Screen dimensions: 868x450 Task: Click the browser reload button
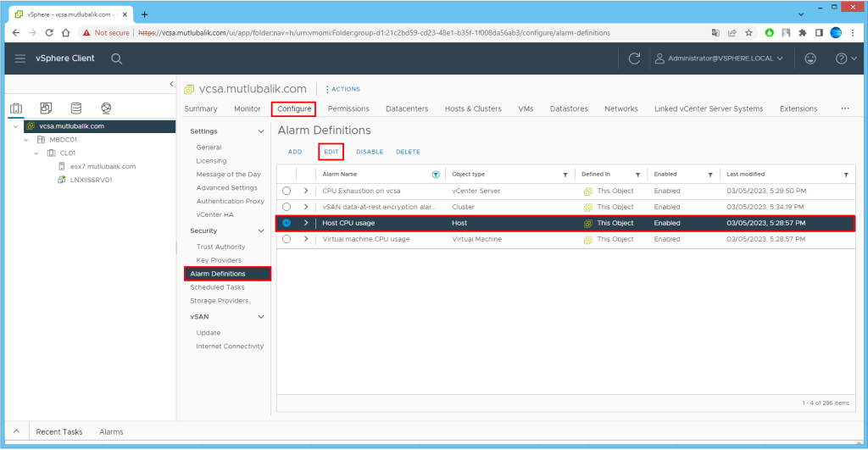tap(49, 33)
